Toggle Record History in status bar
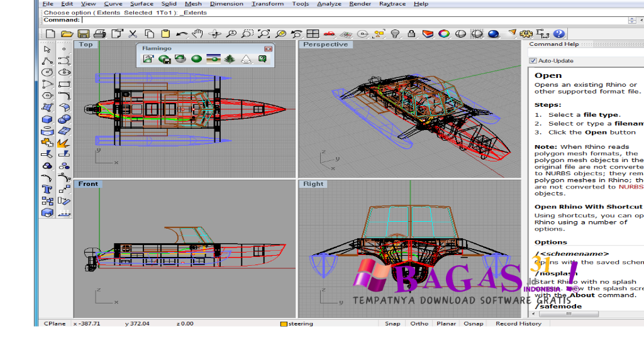644x338 pixels. pyautogui.click(x=518, y=324)
